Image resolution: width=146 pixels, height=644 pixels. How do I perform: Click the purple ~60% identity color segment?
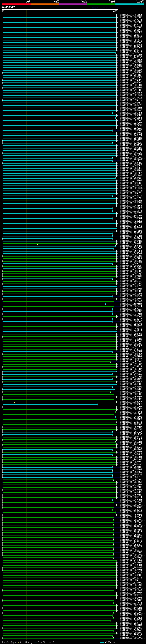tap(73, 4)
